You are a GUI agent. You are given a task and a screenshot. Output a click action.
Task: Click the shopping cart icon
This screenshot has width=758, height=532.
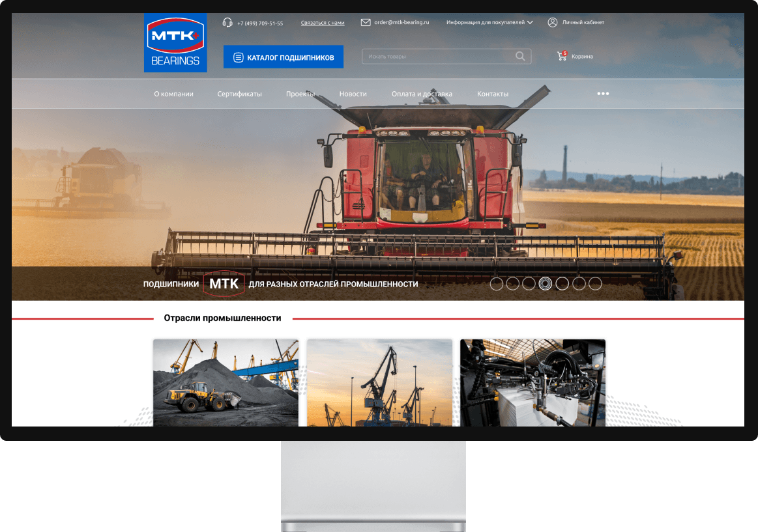(562, 57)
